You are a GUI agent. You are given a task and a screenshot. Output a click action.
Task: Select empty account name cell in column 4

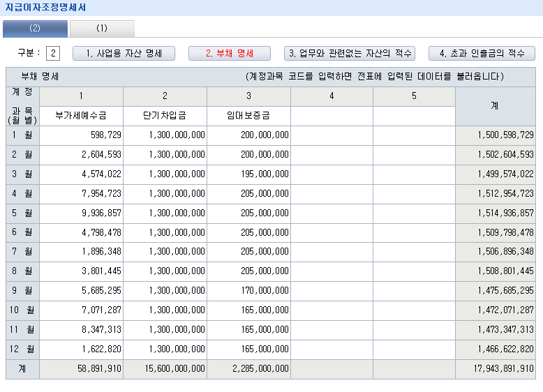(x=332, y=116)
